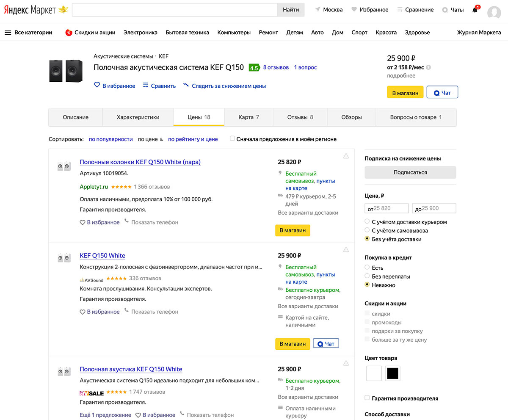This screenshot has width=508, height=420.
Task: Open the Отзывы tab
Action: click(300, 117)
